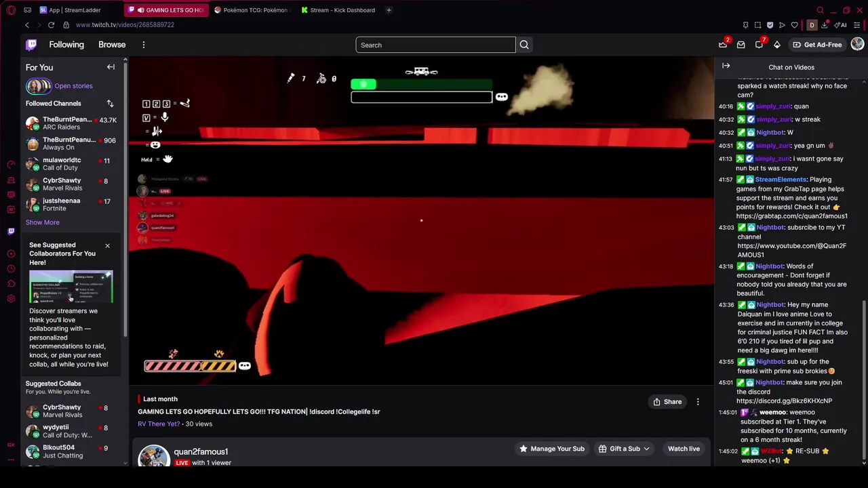Viewport: 868px width, 488px height.
Task: Open the Browse nav item
Action: coord(112,45)
